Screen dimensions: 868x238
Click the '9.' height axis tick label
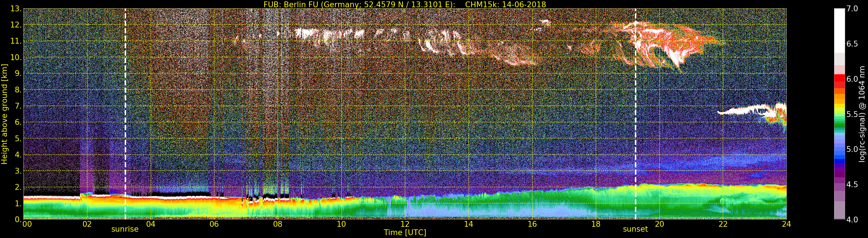point(18,74)
